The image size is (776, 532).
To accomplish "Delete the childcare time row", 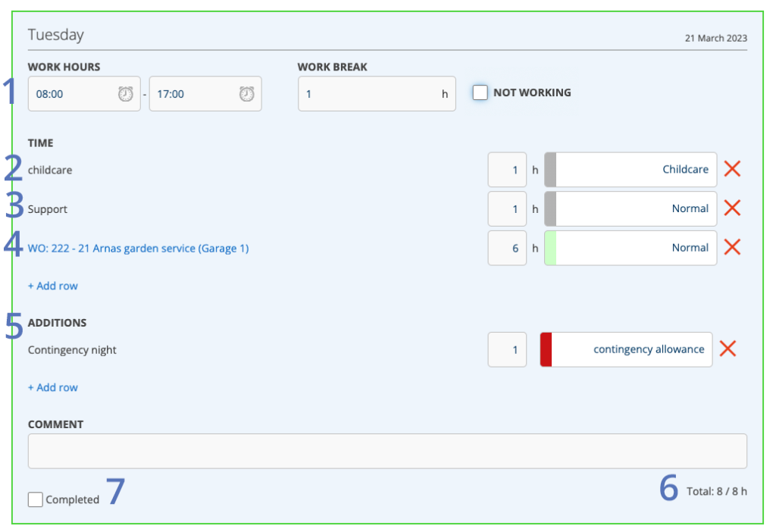I will click(731, 169).
